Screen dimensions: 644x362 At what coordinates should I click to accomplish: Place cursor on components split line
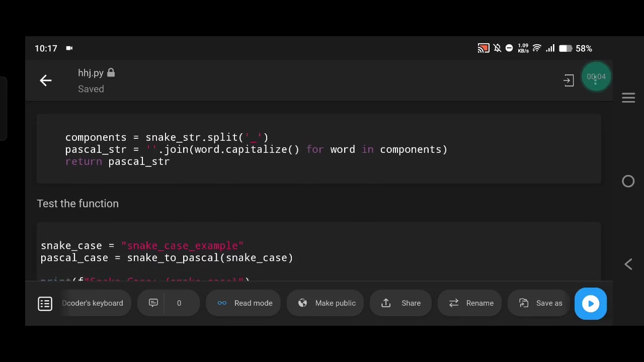tap(167, 137)
